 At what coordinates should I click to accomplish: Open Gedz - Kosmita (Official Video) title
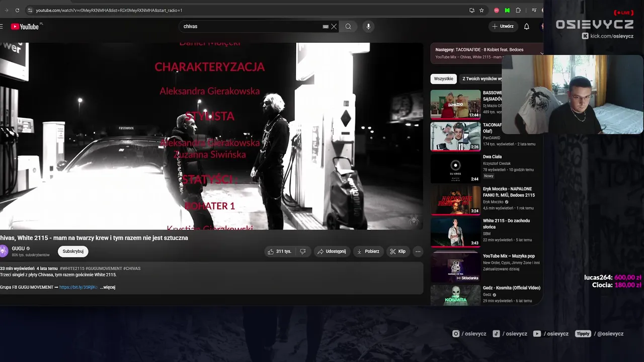click(511, 288)
